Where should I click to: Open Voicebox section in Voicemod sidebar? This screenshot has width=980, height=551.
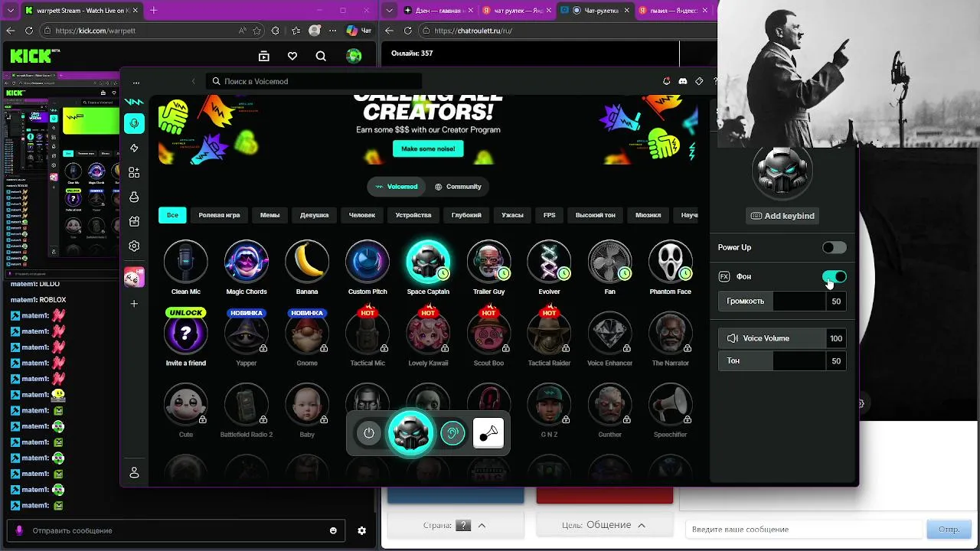(x=134, y=124)
